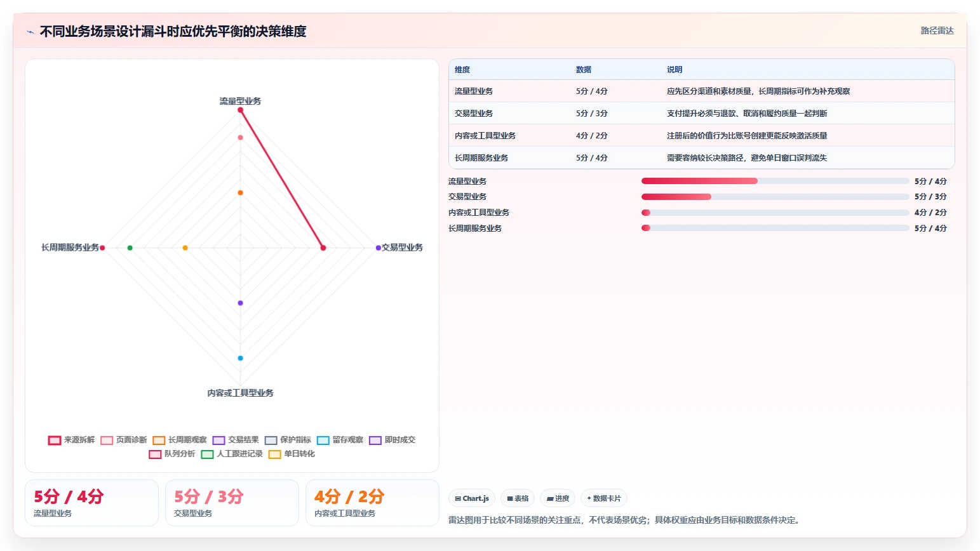The width and height of the screenshot is (980, 551).
Task: Click the 交易型业务 progress bar
Action: tap(775, 197)
